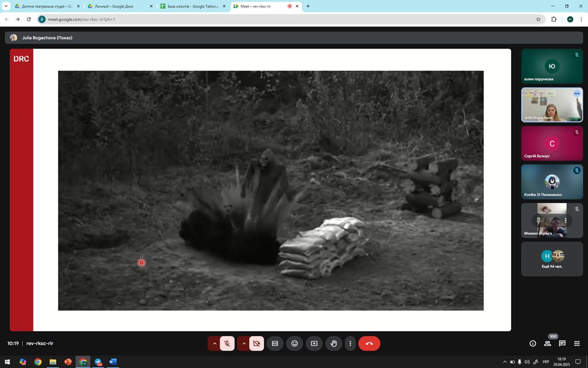Show the participants list icon
The image size is (588, 368).
pyautogui.click(x=548, y=343)
